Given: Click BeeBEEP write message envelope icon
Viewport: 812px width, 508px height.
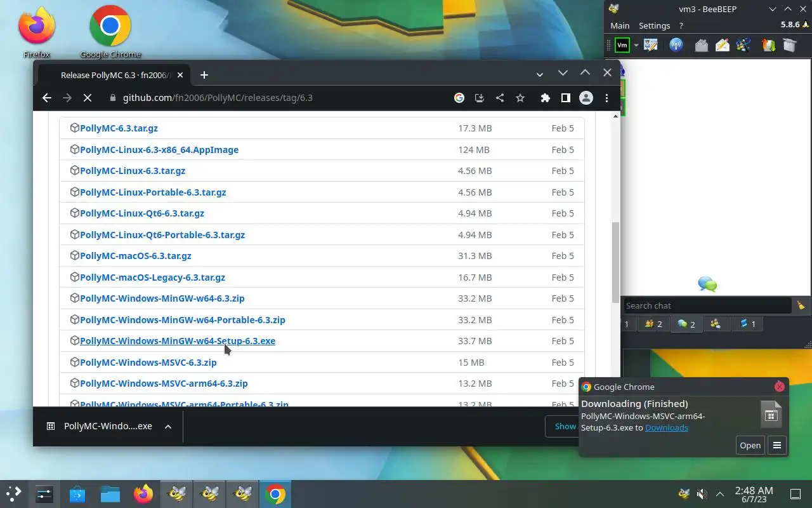Looking at the screenshot, I should [x=722, y=45].
